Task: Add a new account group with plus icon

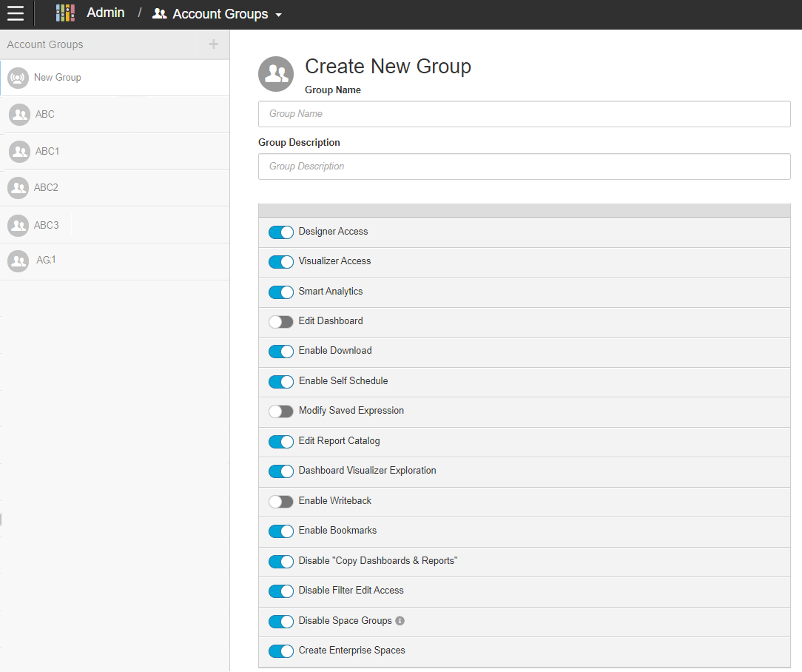Action: [x=214, y=44]
